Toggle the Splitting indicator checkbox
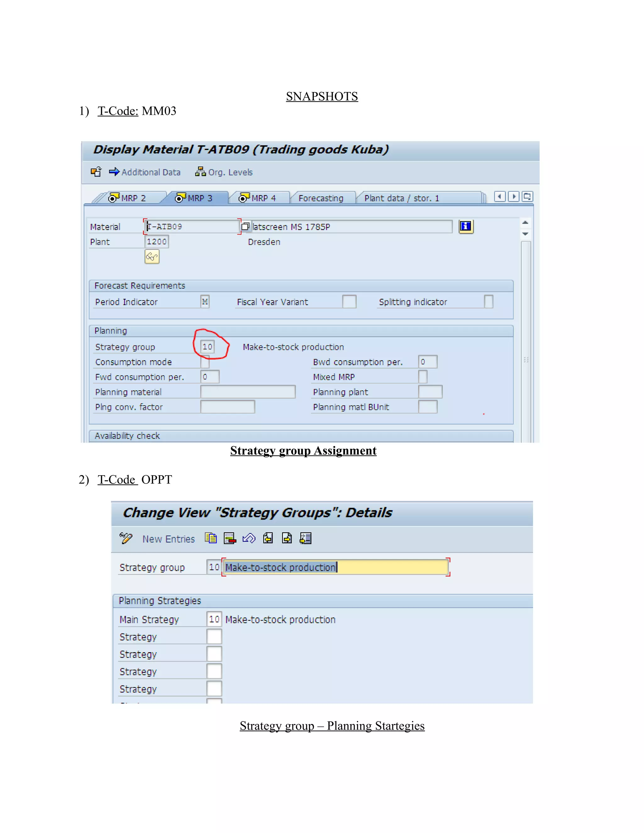The height and width of the screenshot is (833, 644). point(488,302)
